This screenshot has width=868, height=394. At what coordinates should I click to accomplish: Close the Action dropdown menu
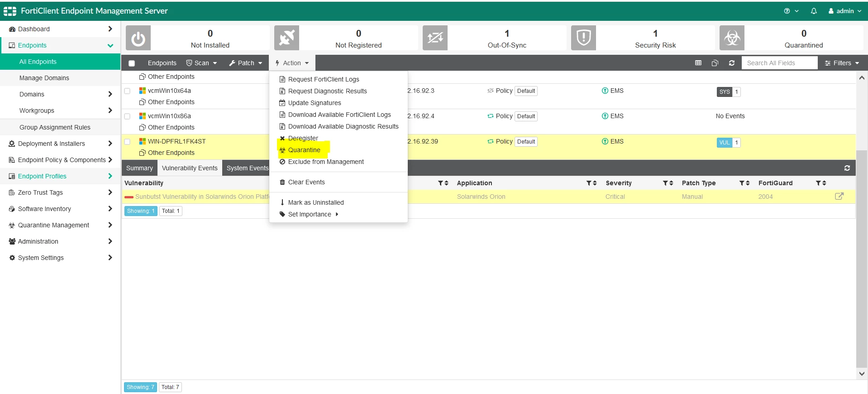click(x=292, y=63)
